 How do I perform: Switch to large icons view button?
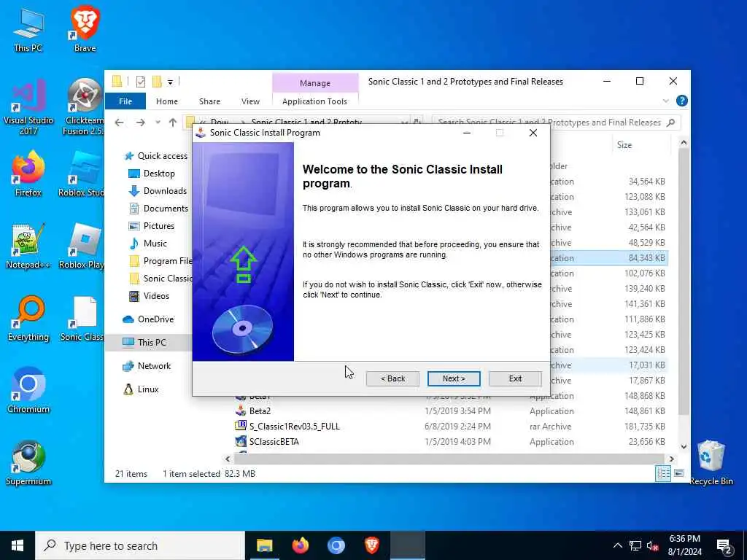pyautogui.click(x=679, y=473)
